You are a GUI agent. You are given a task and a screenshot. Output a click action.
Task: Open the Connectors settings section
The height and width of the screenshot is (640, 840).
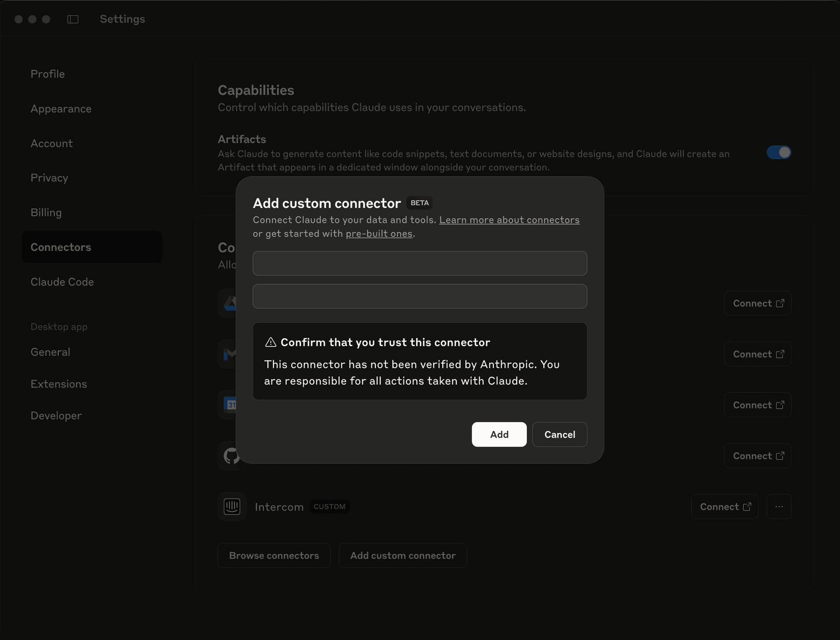pyautogui.click(x=61, y=247)
